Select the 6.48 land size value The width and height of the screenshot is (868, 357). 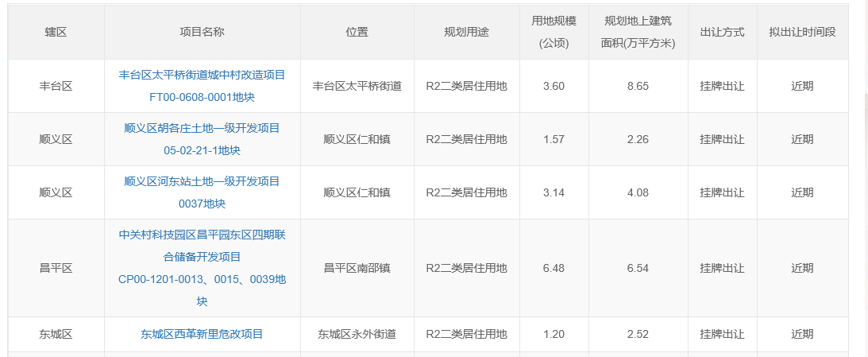pyautogui.click(x=554, y=268)
